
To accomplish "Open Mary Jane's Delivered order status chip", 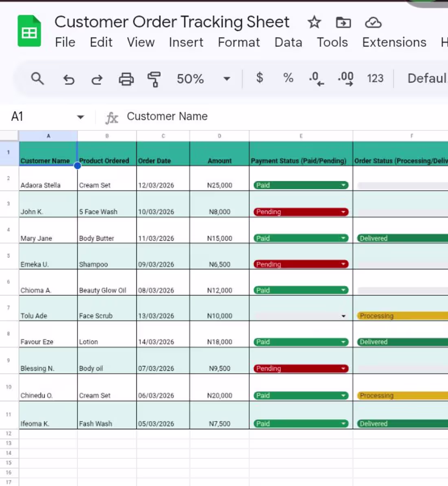I will (x=402, y=238).
